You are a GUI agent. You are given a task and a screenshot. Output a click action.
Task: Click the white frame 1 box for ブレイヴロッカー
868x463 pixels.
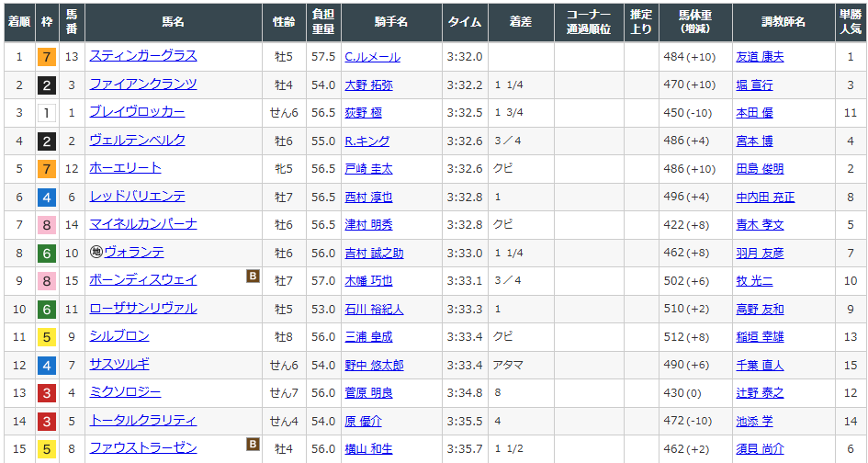(x=46, y=113)
